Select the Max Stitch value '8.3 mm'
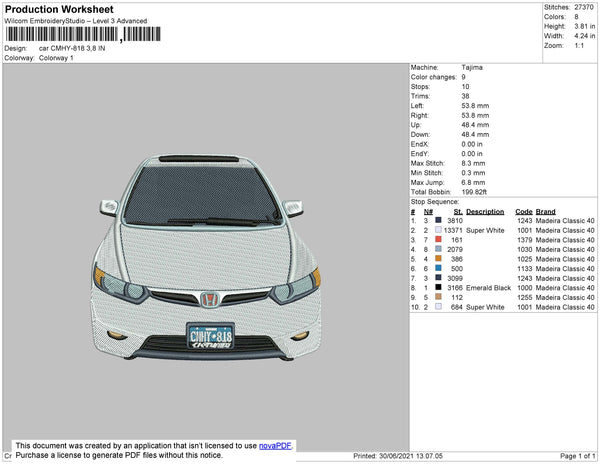Viewport: 600px width, 464px height. 473,163
